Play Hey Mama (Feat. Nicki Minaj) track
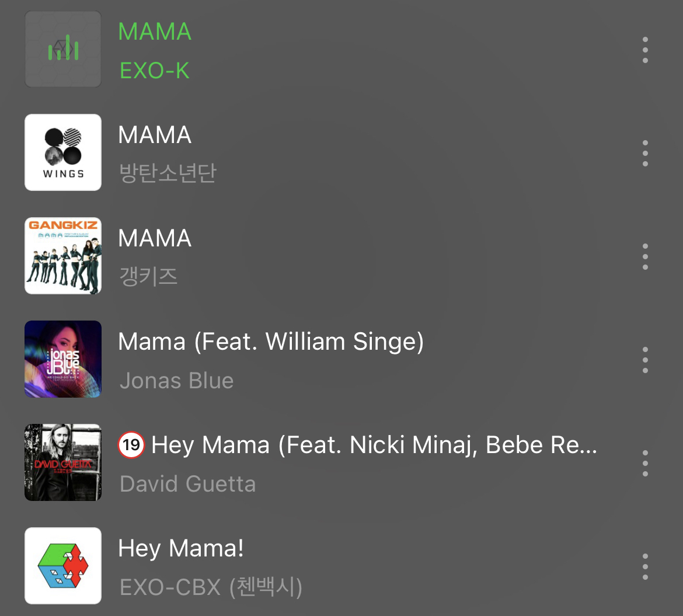 point(374,446)
